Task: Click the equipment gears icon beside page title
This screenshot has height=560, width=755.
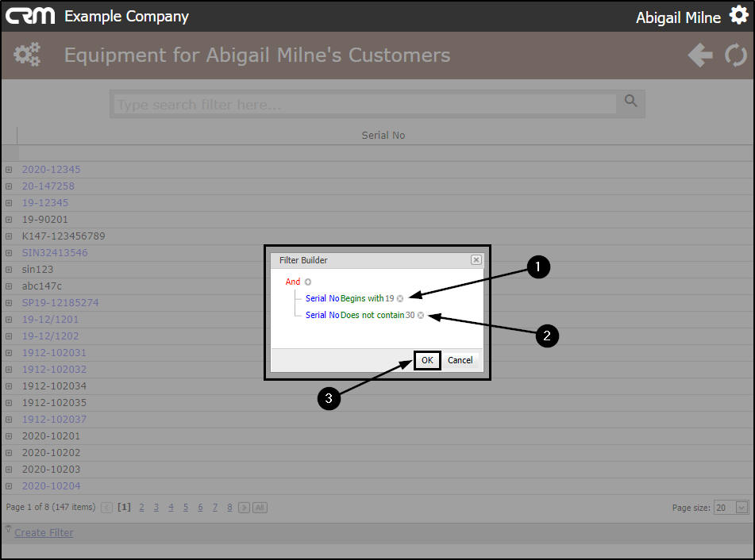Action: pyautogui.click(x=27, y=55)
